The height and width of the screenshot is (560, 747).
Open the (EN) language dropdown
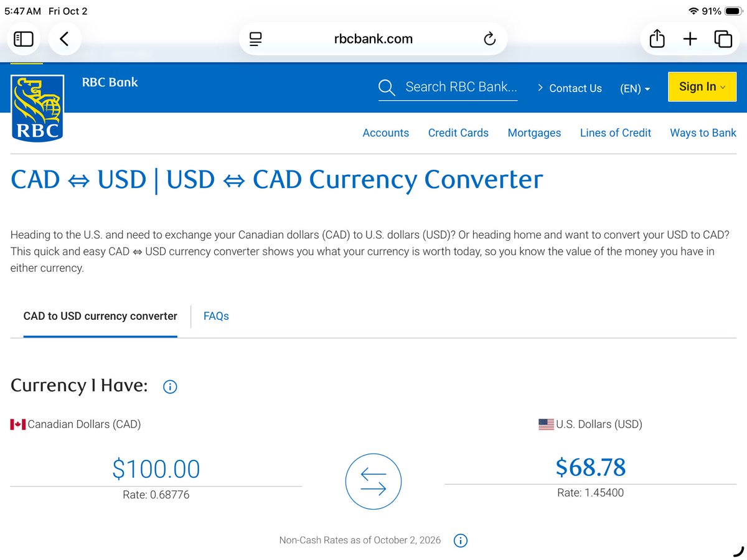(x=635, y=88)
